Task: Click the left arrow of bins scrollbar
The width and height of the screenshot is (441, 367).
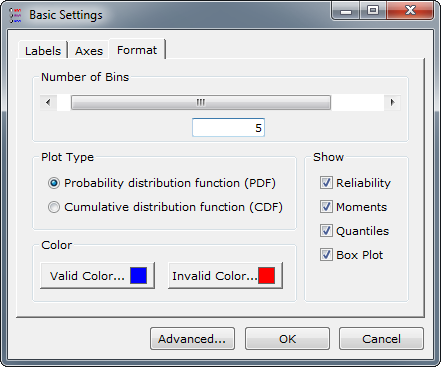Action: [x=48, y=102]
